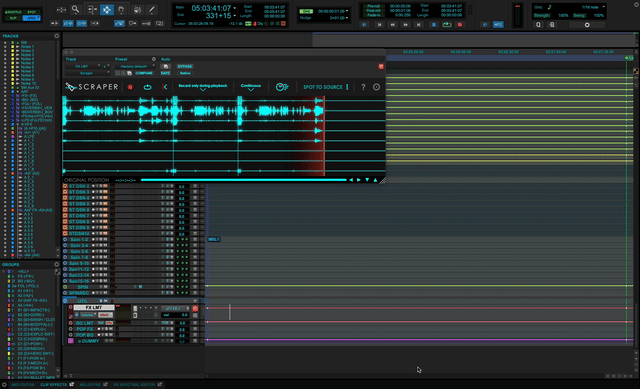
Task: Click transport Go to End button
Action: coord(418,24)
